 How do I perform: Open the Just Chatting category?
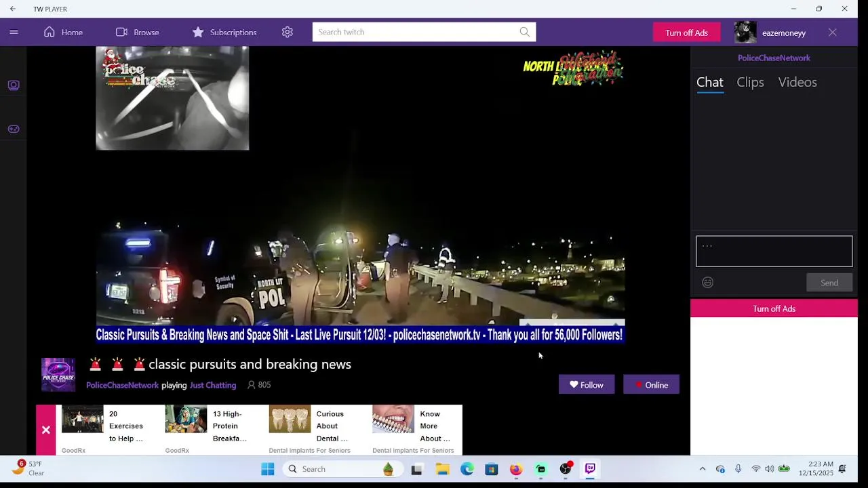pos(213,385)
